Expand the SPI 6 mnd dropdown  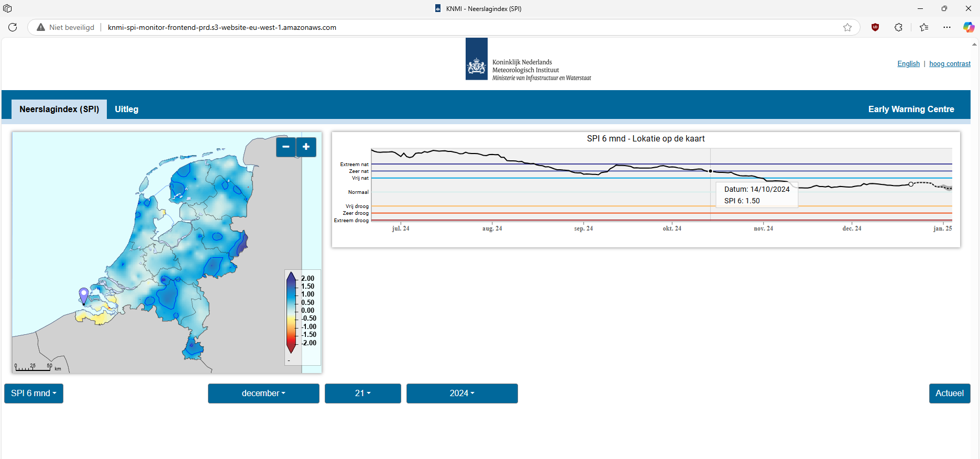point(34,394)
